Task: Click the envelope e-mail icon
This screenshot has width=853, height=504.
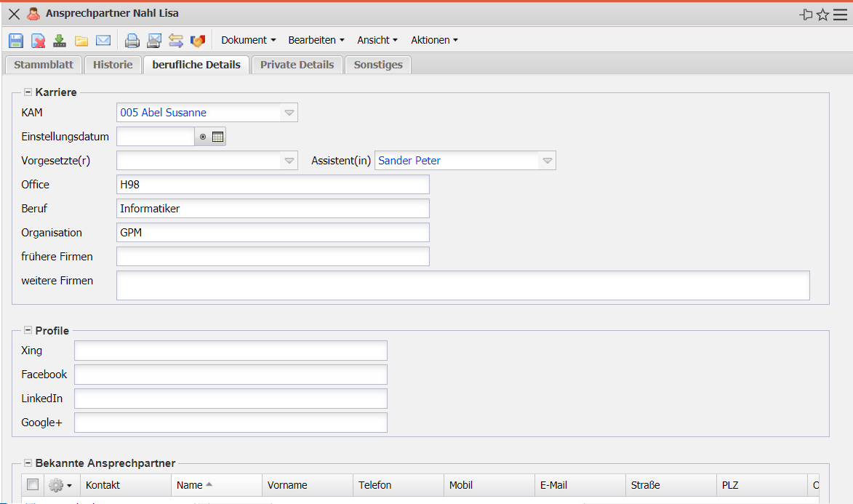Action: tap(103, 41)
